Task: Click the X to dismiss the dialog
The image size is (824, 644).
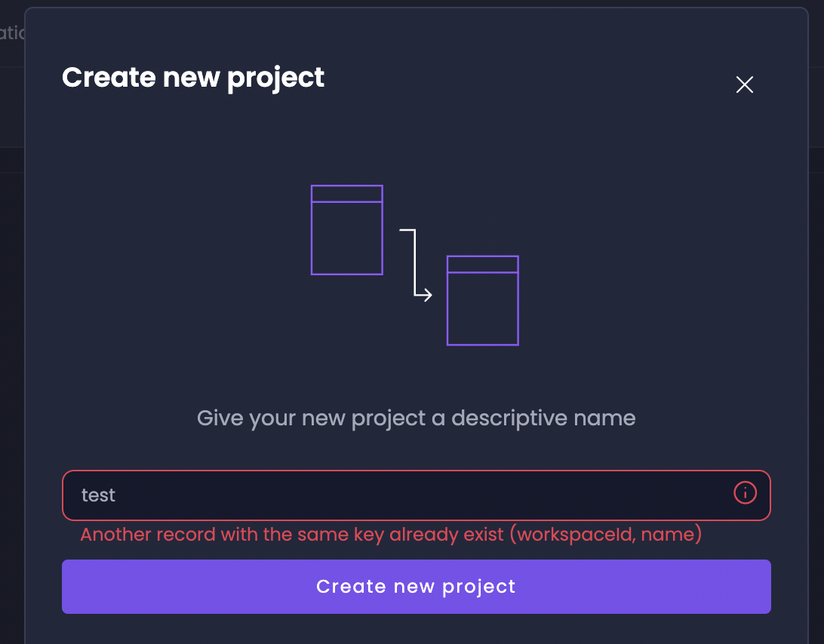Action: (744, 84)
